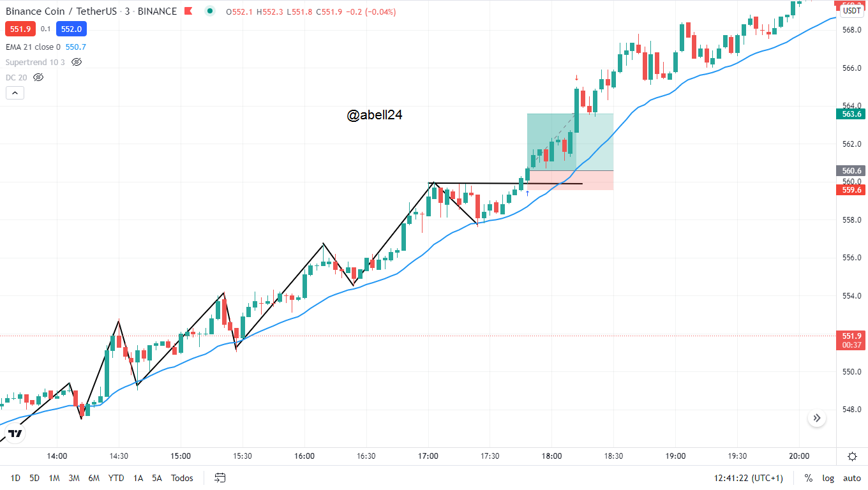
Task: Click the green market status dot
Action: (210, 11)
